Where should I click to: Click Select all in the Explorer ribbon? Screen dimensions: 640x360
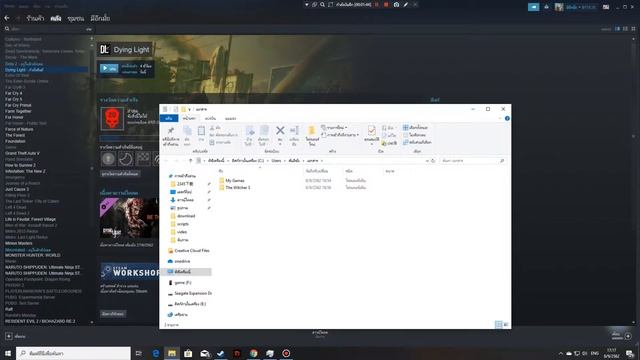(x=415, y=128)
